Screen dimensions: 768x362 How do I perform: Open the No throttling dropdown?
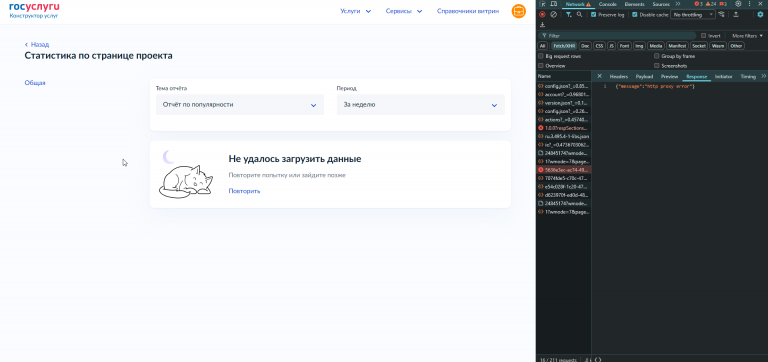pyautogui.click(x=693, y=15)
